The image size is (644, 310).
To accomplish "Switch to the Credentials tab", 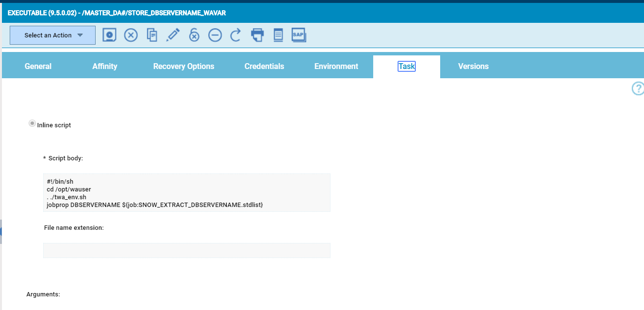I will click(264, 66).
